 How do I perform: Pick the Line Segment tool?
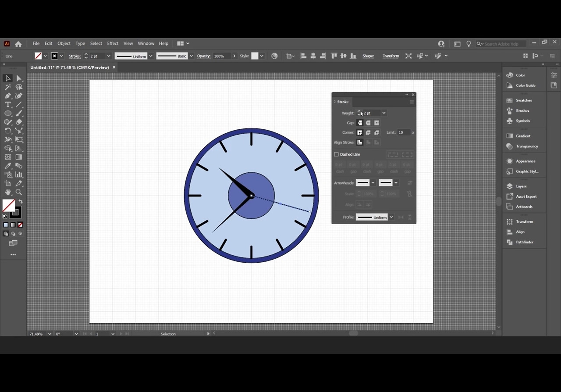pos(19,104)
